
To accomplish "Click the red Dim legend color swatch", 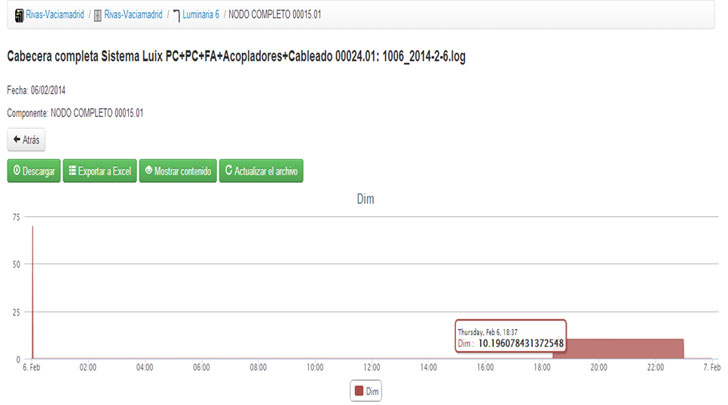I will point(358,391).
